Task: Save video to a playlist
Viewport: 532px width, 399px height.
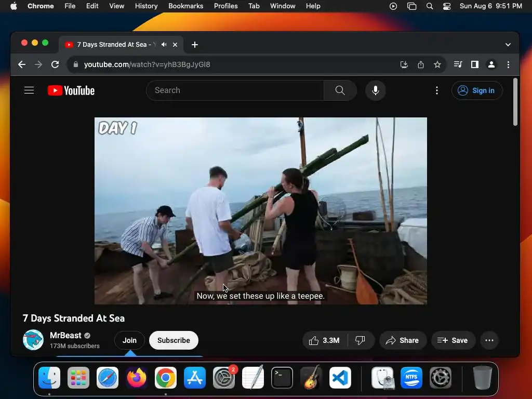Action: (453, 340)
